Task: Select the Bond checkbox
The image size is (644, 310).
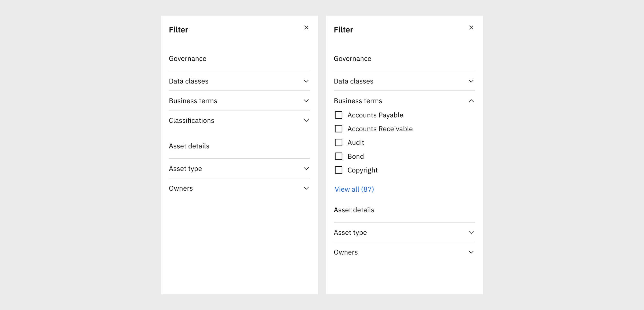Action: click(x=338, y=156)
